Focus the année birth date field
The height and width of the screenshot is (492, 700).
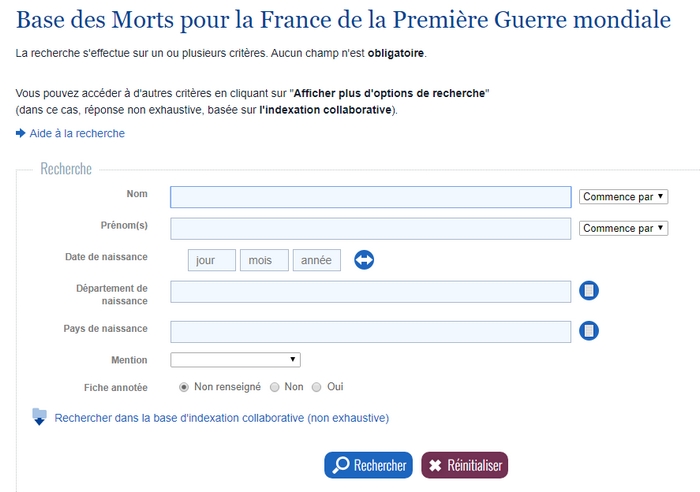click(317, 260)
